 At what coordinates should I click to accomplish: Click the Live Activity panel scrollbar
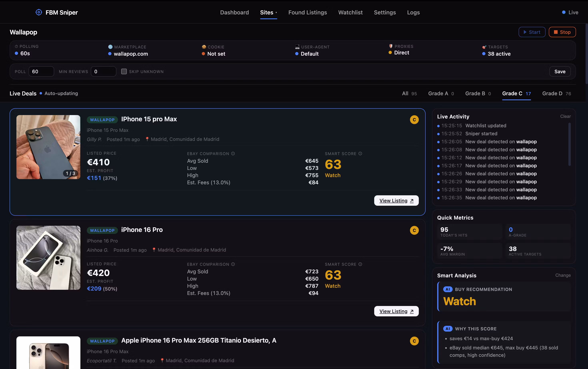[569, 144]
